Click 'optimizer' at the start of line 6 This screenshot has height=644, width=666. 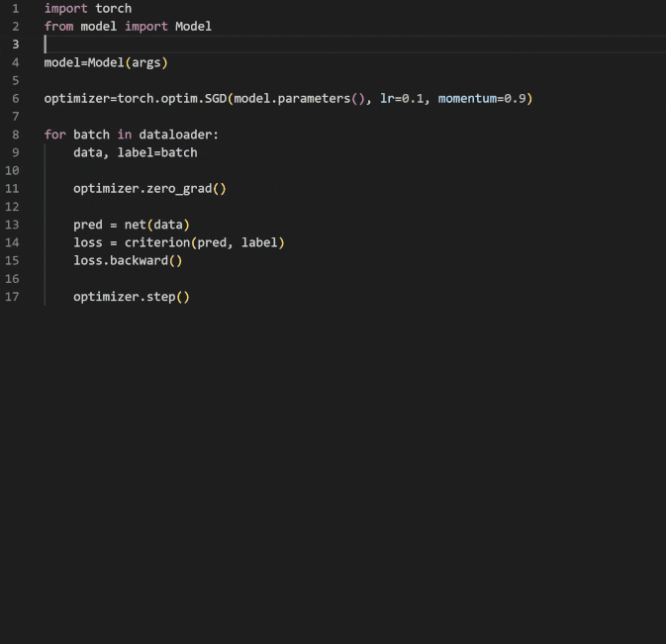coord(77,99)
